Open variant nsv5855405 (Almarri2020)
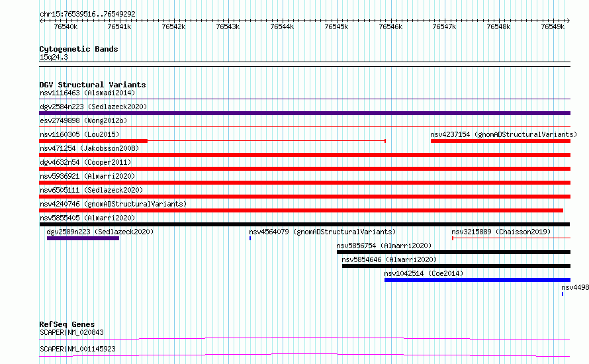The width and height of the screenshot is (589, 364). click(x=87, y=218)
